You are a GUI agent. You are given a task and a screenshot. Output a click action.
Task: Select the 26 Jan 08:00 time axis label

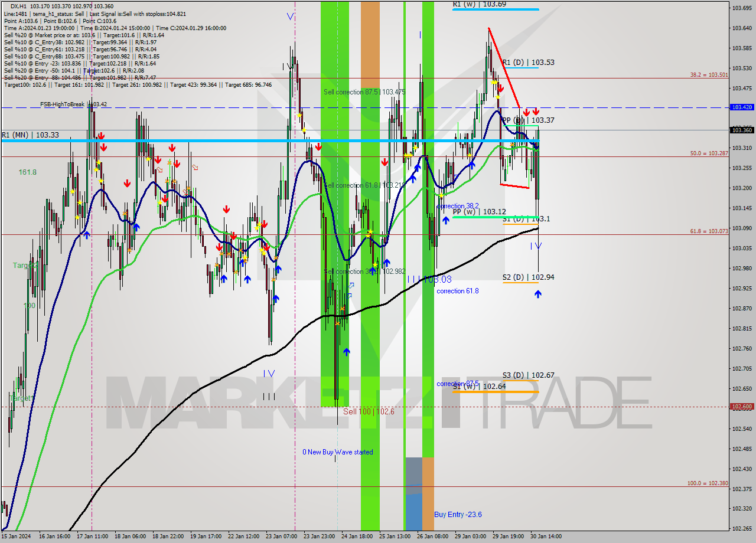point(432,537)
